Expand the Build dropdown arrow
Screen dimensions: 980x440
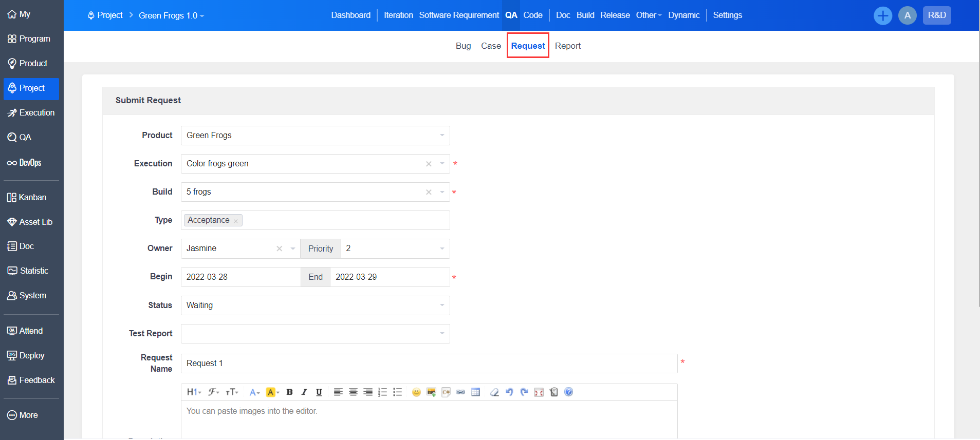click(442, 192)
